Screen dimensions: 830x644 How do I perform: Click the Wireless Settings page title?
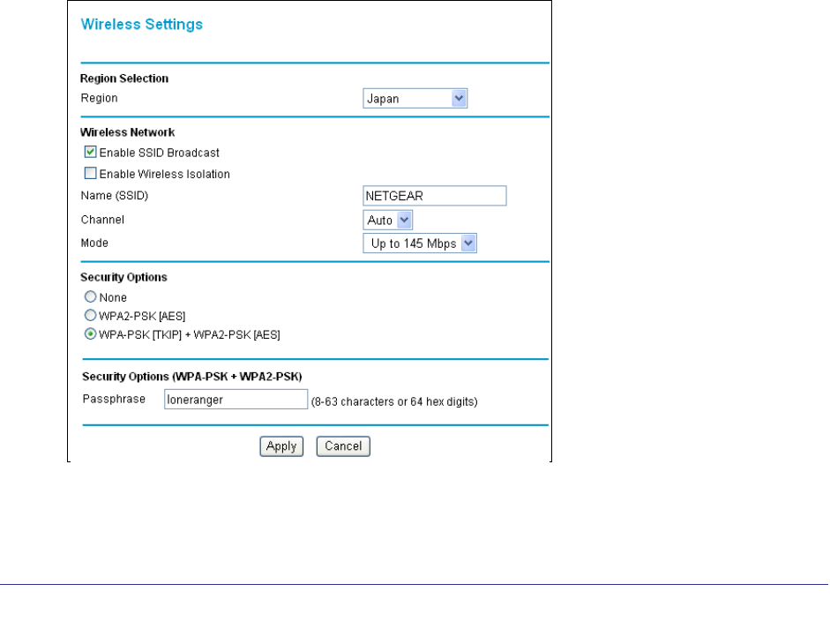(142, 25)
